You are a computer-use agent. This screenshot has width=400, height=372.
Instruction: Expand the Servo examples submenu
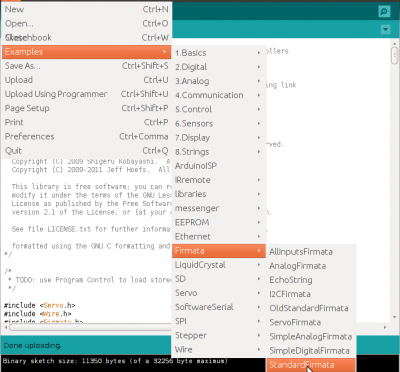coord(219,293)
